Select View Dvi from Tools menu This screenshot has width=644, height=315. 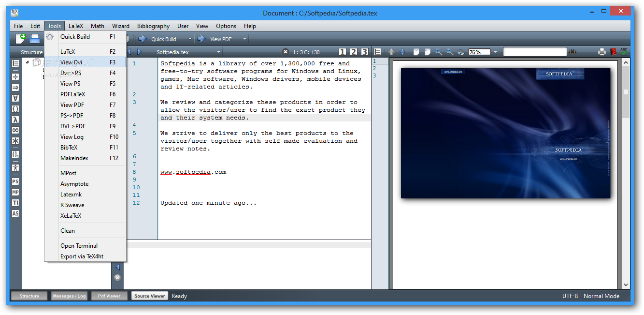85,62
